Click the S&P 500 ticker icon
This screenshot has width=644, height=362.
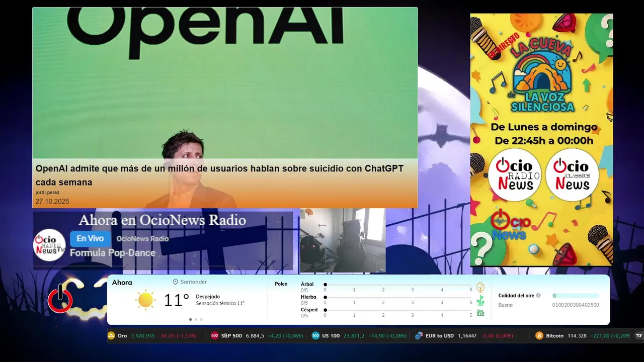[x=215, y=335]
